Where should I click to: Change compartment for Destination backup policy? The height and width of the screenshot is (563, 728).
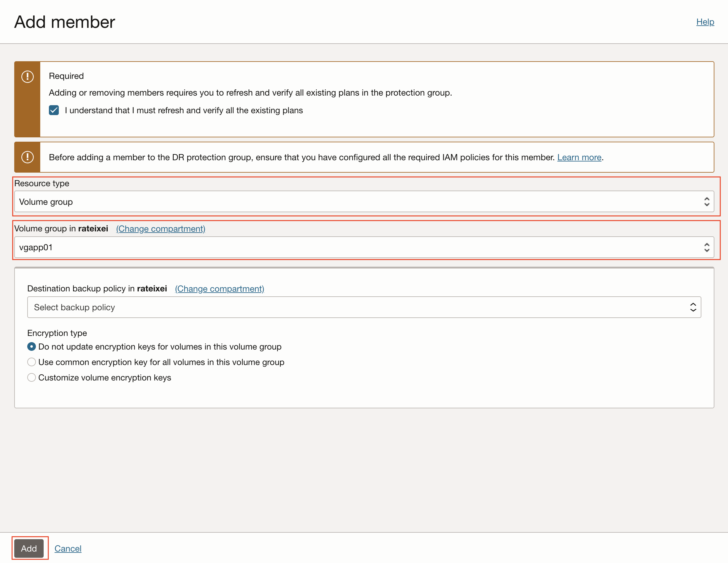[x=219, y=289]
